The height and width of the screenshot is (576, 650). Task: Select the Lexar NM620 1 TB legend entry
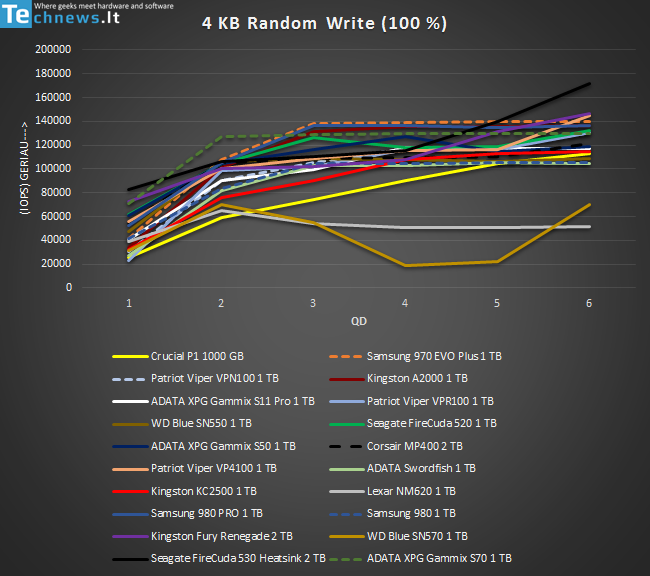[392, 491]
